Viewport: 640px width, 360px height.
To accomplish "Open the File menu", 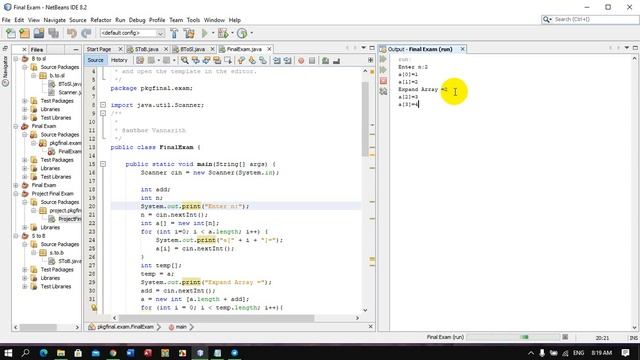I will (6, 20).
